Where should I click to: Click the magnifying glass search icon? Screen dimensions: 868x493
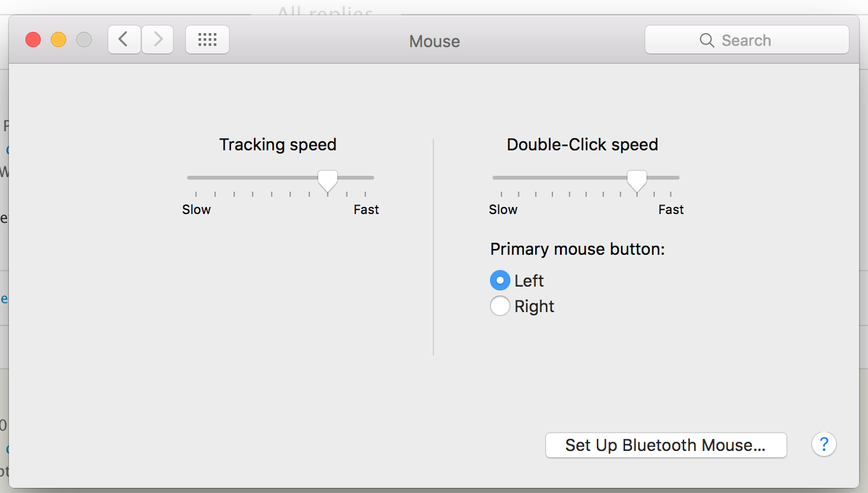pyautogui.click(x=706, y=40)
